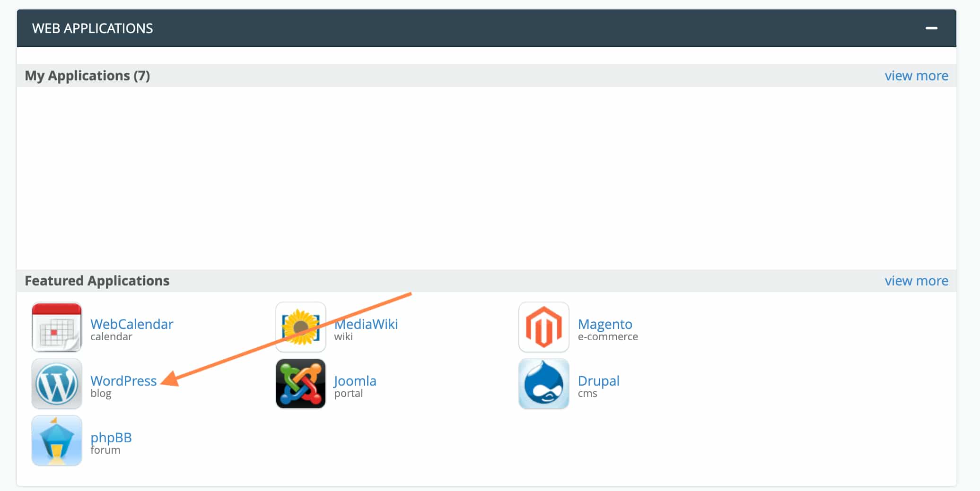Click the Featured Applications heading
The height and width of the screenshot is (491, 980).
pyautogui.click(x=97, y=281)
